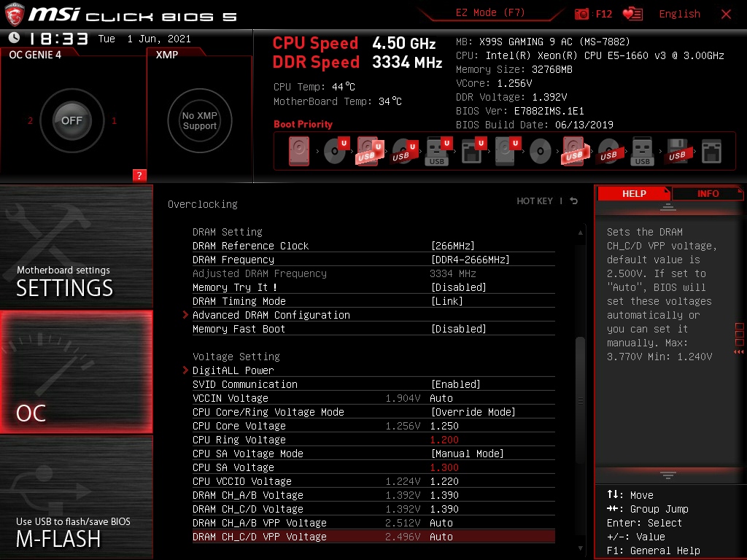
Task: Select the UEFI hard disk boot icon
Action: click(x=507, y=151)
